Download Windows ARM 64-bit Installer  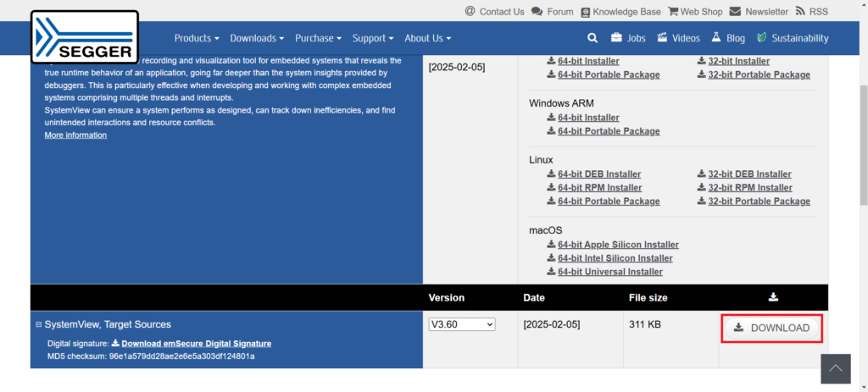(588, 117)
